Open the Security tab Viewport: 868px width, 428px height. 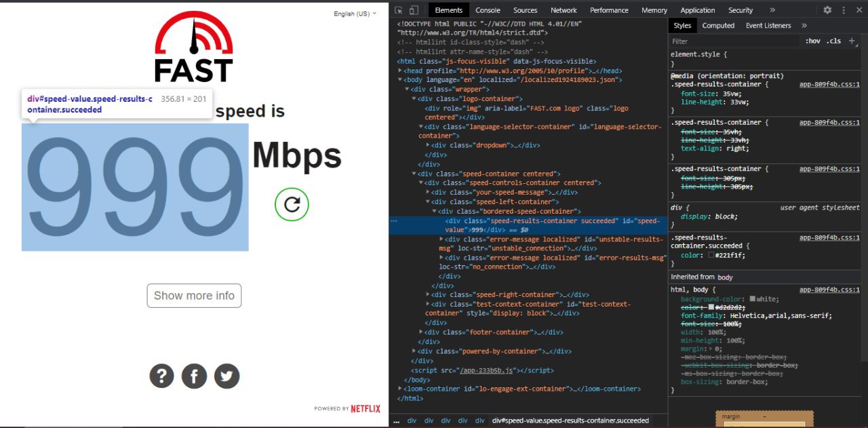point(741,10)
